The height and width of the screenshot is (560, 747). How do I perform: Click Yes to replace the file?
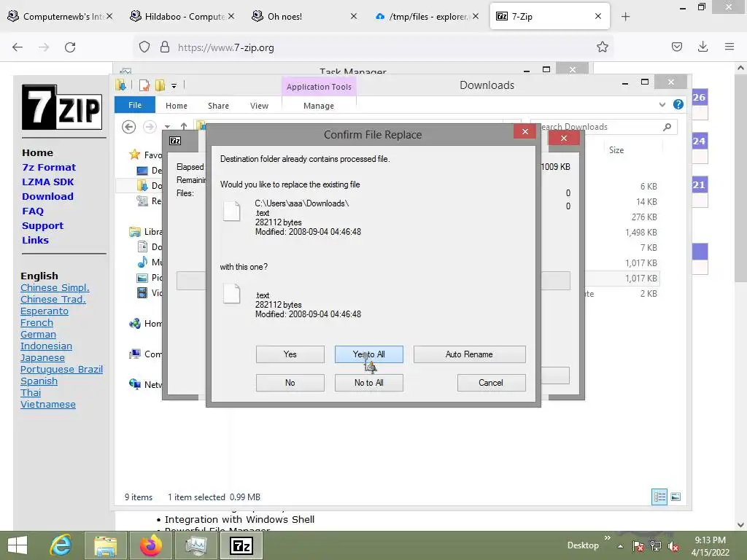tap(290, 354)
